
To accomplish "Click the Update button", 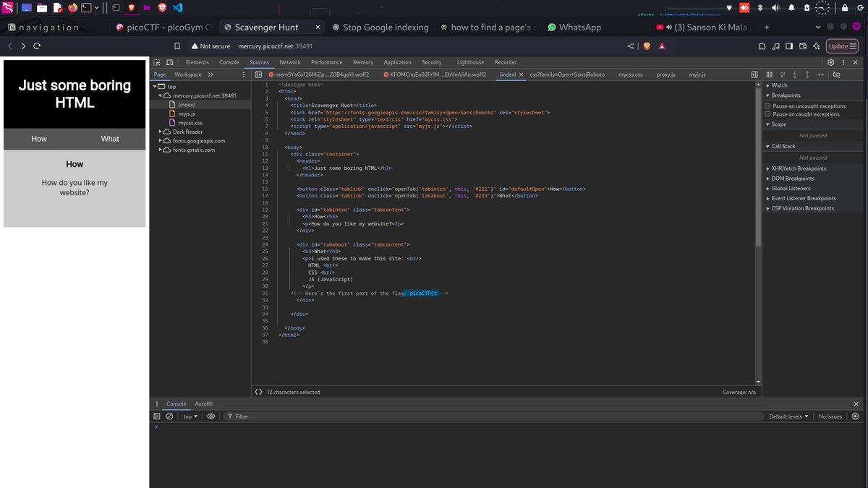I will pos(843,46).
